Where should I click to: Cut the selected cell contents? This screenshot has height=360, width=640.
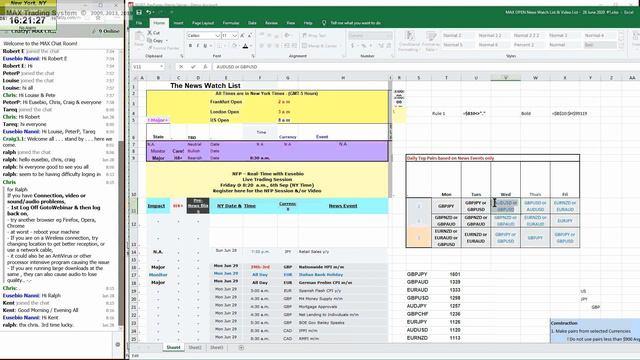tap(154, 33)
